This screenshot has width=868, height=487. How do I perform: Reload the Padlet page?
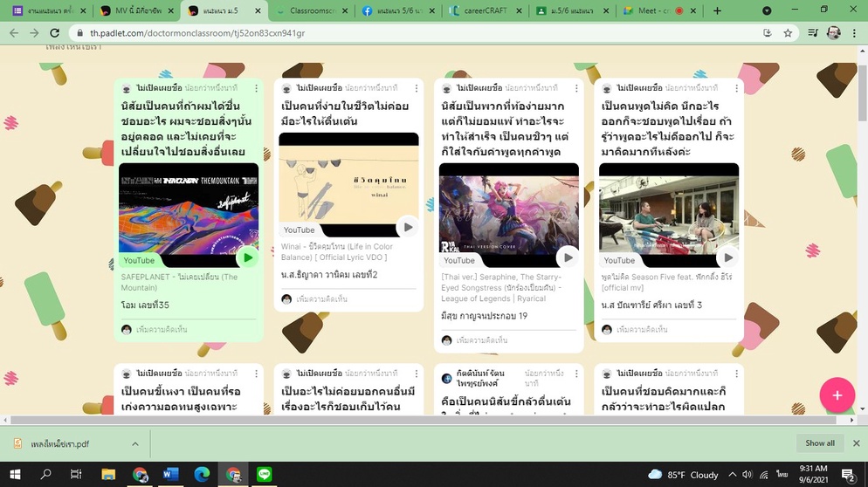coord(55,33)
